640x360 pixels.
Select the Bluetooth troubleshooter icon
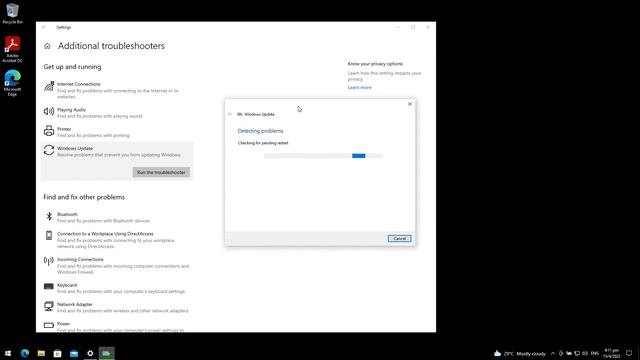click(x=49, y=216)
